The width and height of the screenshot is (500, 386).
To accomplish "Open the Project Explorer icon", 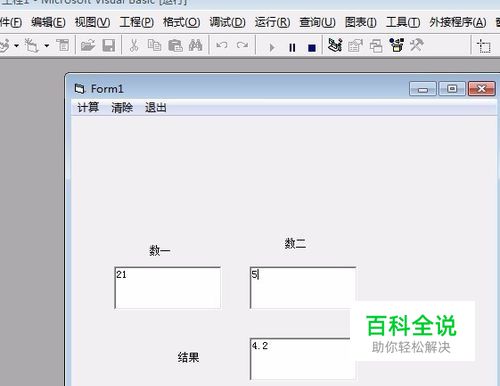I will (335, 45).
